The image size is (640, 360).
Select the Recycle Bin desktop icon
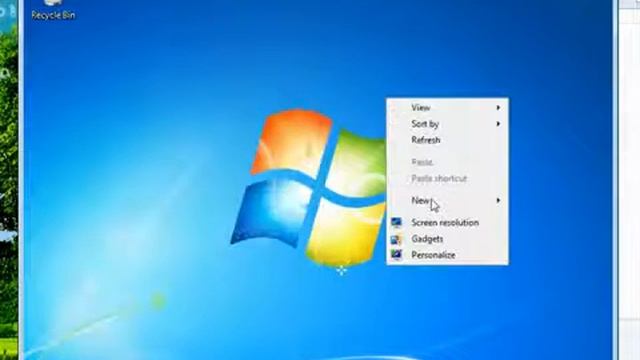(53, 10)
